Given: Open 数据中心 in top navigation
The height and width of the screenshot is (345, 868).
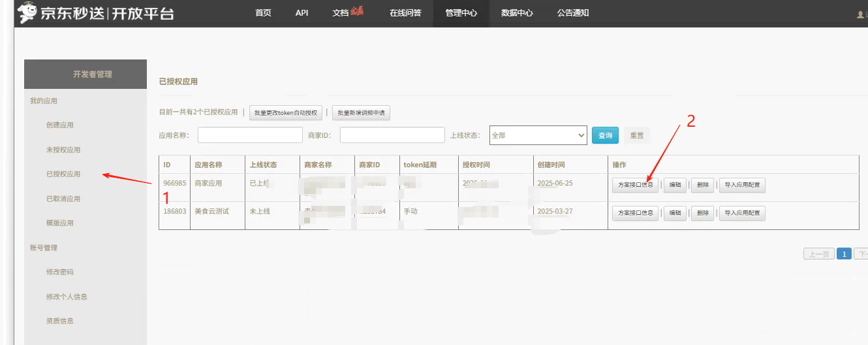Looking at the screenshot, I should (517, 13).
